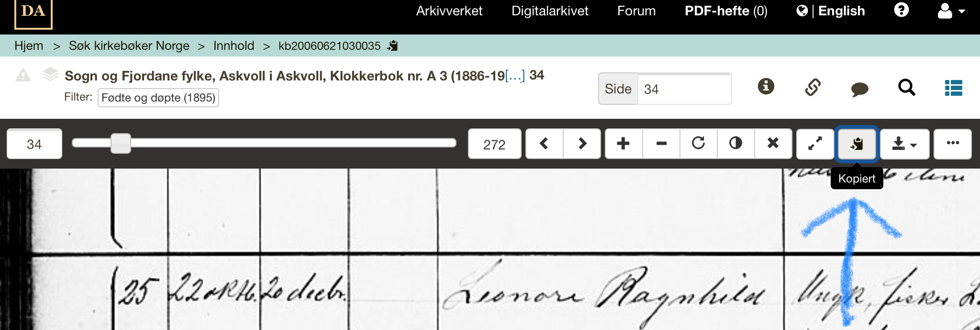Click the page slider handle
Screen dimensions: 980x330
tap(121, 144)
